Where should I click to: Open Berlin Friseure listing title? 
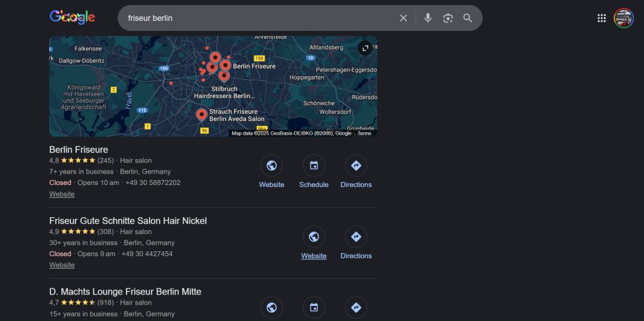(x=79, y=150)
